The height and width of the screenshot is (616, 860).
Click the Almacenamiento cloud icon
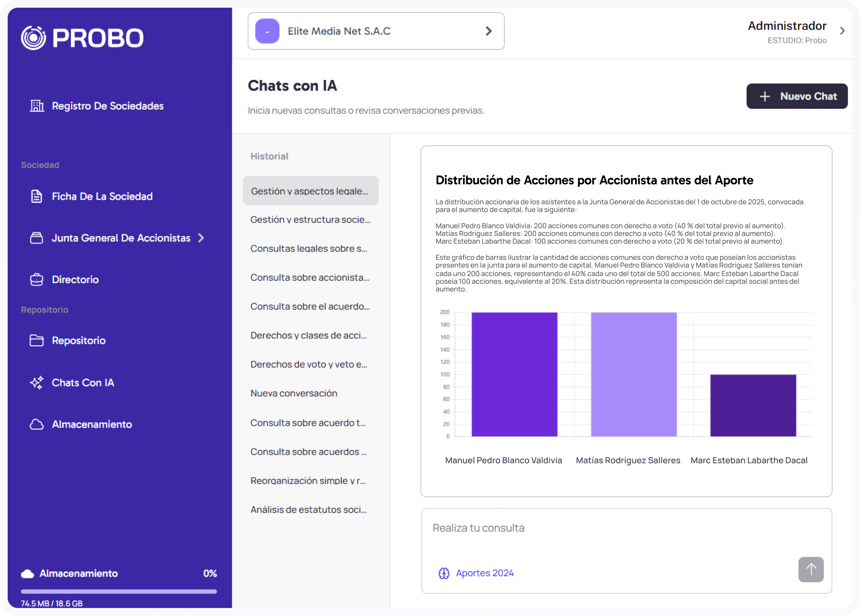pos(37,424)
